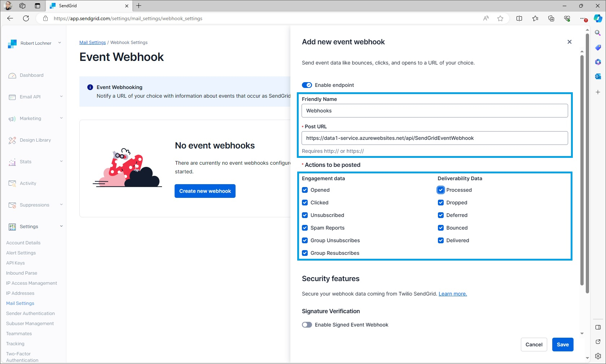Open browser Collections icon
The height and width of the screenshot is (364, 606).
(x=551, y=18)
